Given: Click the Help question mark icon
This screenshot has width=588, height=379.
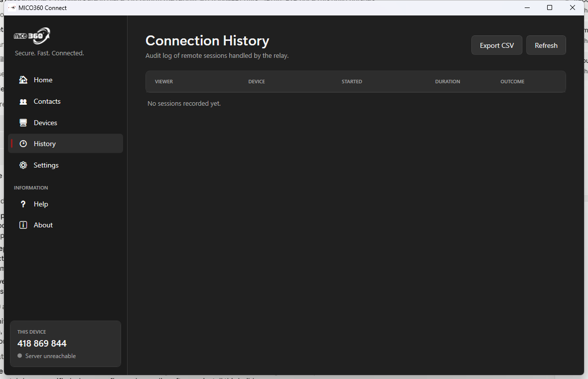Looking at the screenshot, I should point(23,204).
